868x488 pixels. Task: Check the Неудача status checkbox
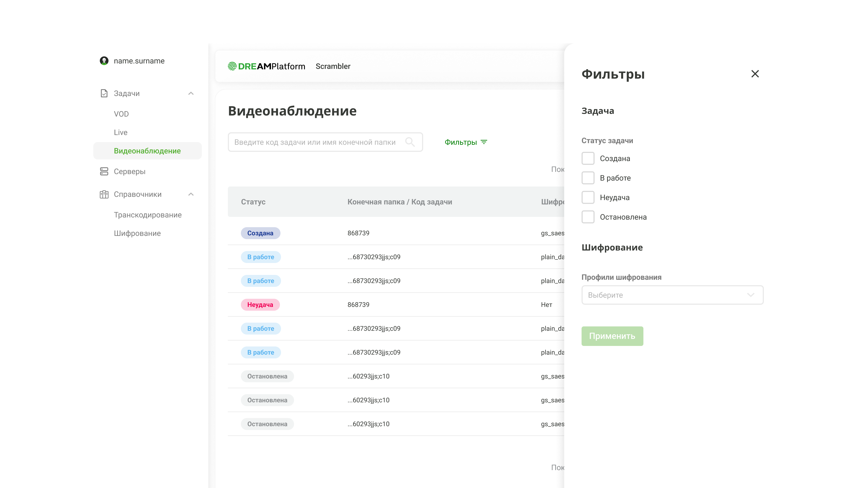click(x=588, y=197)
